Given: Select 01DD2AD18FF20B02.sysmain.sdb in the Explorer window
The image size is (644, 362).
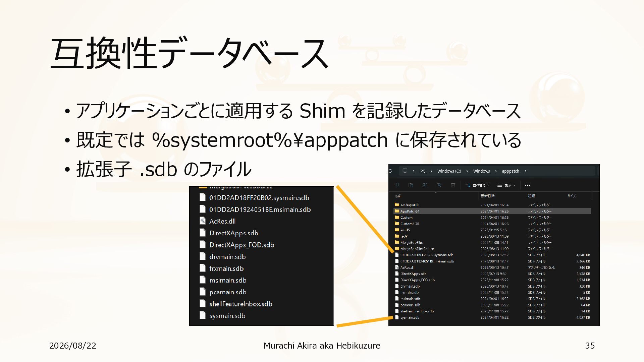Looking at the screenshot, I should click(427, 255).
